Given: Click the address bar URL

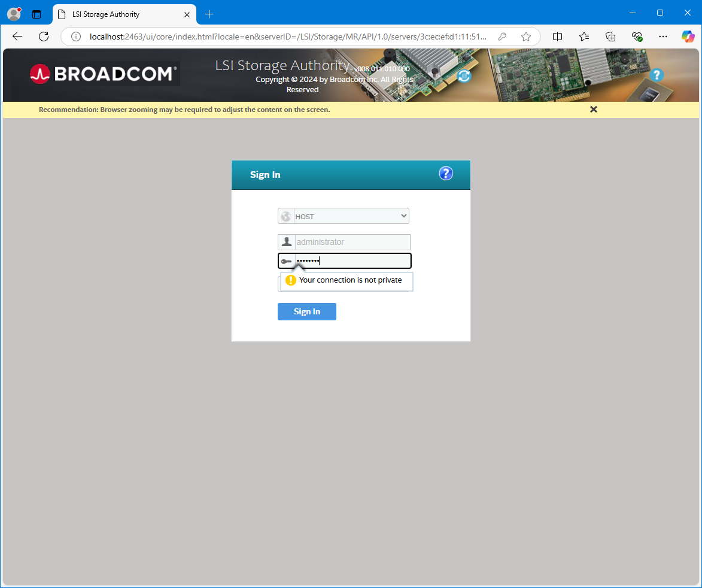Looking at the screenshot, I should pyautogui.click(x=288, y=37).
